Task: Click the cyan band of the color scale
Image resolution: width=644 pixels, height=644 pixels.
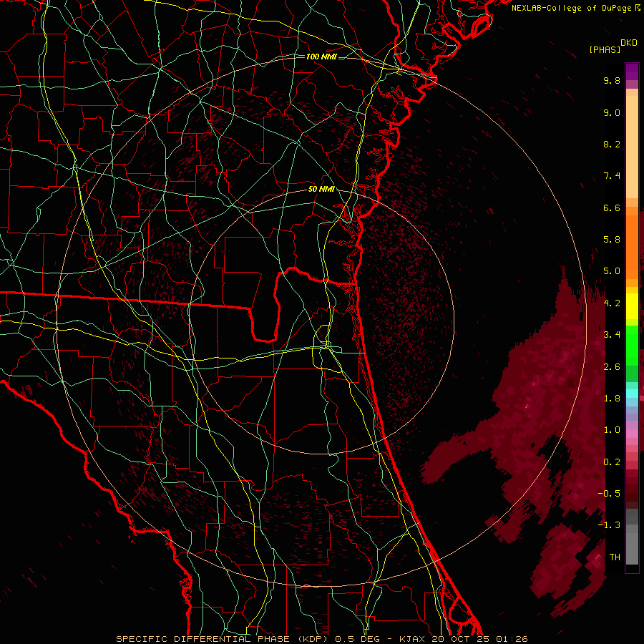Action: [632, 394]
